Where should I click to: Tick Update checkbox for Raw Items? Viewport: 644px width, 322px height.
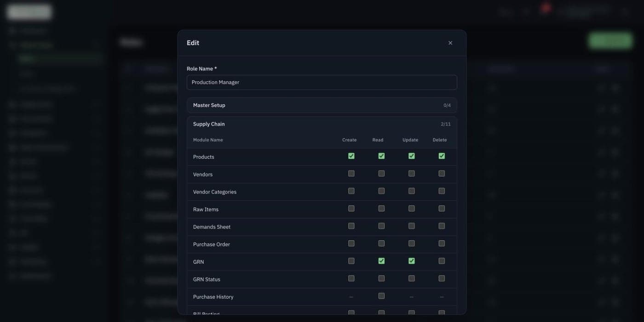point(412,209)
